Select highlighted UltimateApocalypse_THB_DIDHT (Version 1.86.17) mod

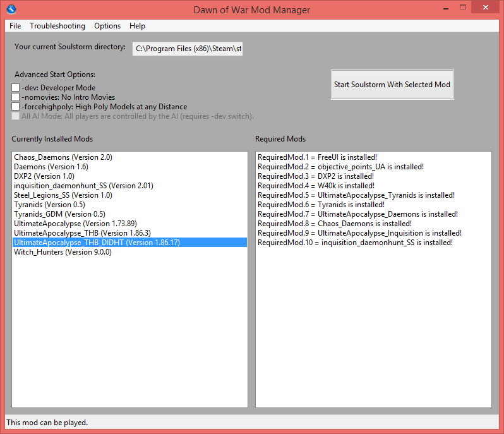pyautogui.click(x=130, y=243)
